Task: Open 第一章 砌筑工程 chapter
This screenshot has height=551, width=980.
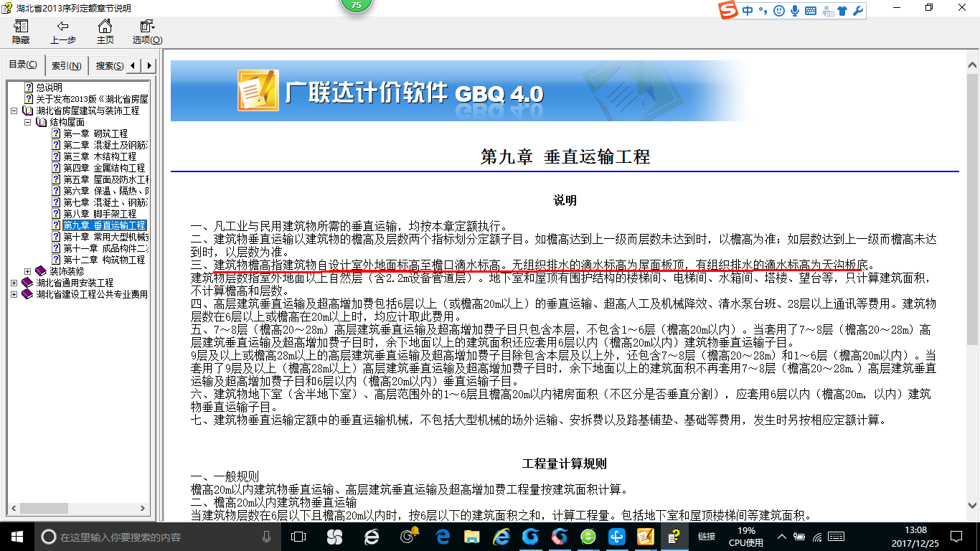Action: click(95, 133)
